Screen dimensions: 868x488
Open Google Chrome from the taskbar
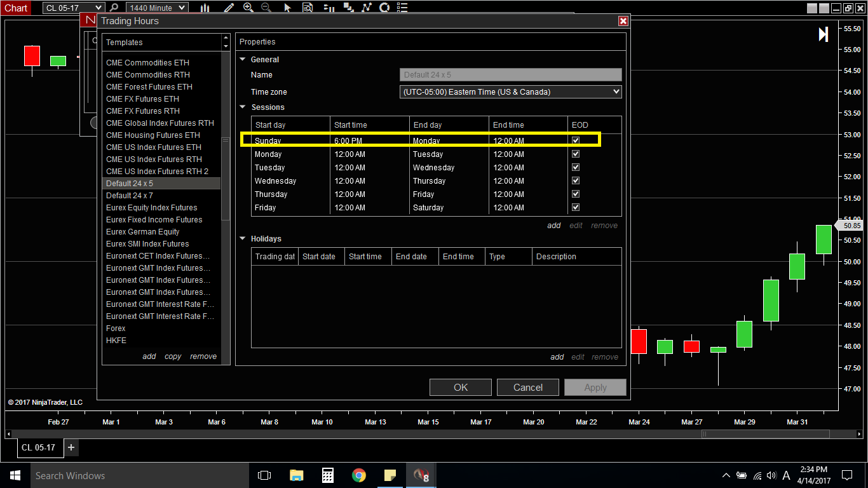[x=359, y=475]
